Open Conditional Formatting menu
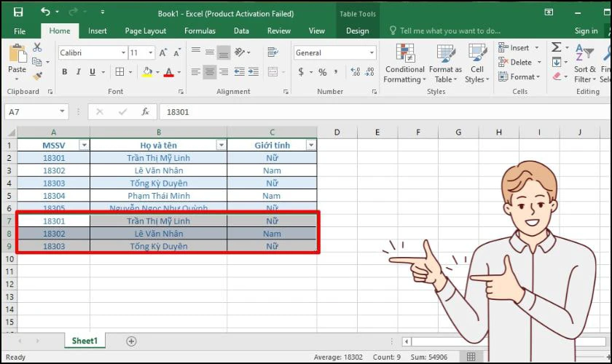 pyautogui.click(x=405, y=63)
